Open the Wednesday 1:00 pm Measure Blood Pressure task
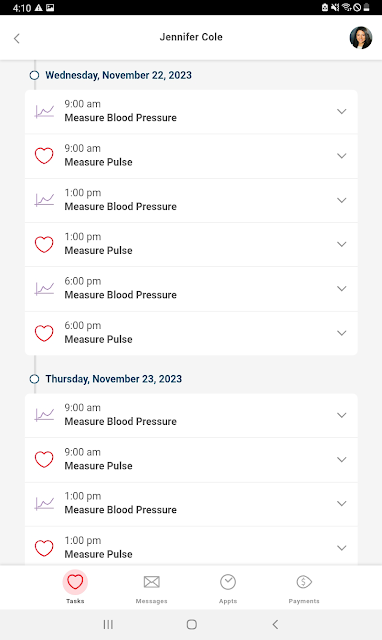382x640 pixels. click(x=191, y=200)
